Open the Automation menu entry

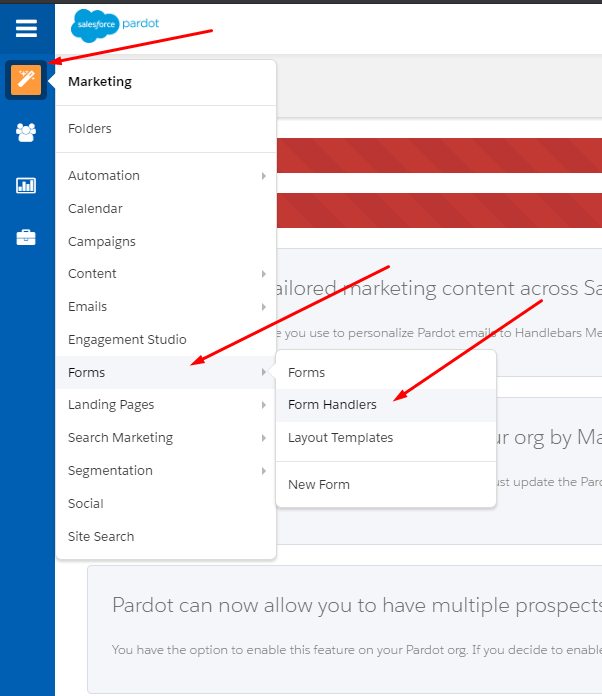tap(166, 176)
